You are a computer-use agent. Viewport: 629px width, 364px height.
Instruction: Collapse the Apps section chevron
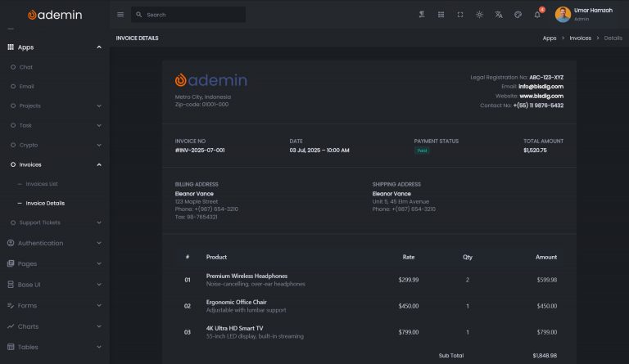99,47
